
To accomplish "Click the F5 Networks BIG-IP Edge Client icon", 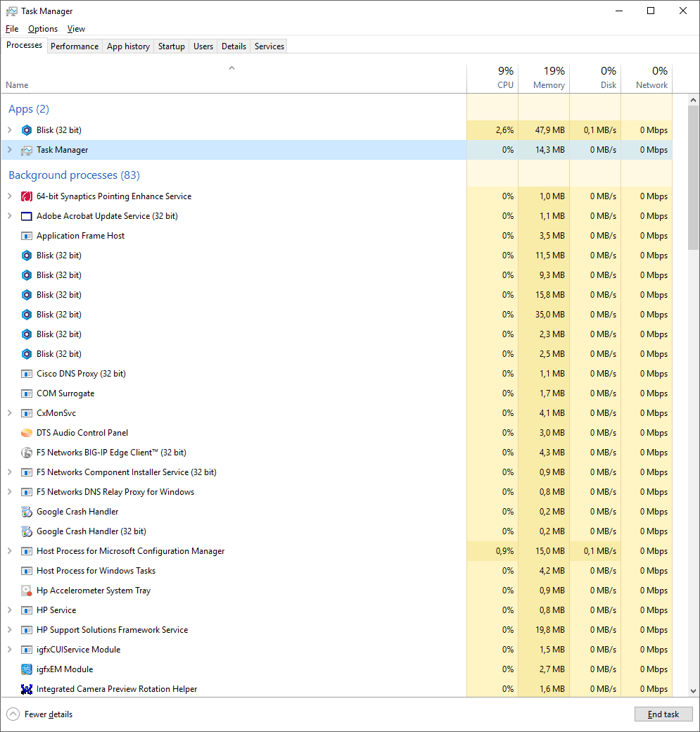I will click(x=26, y=452).
